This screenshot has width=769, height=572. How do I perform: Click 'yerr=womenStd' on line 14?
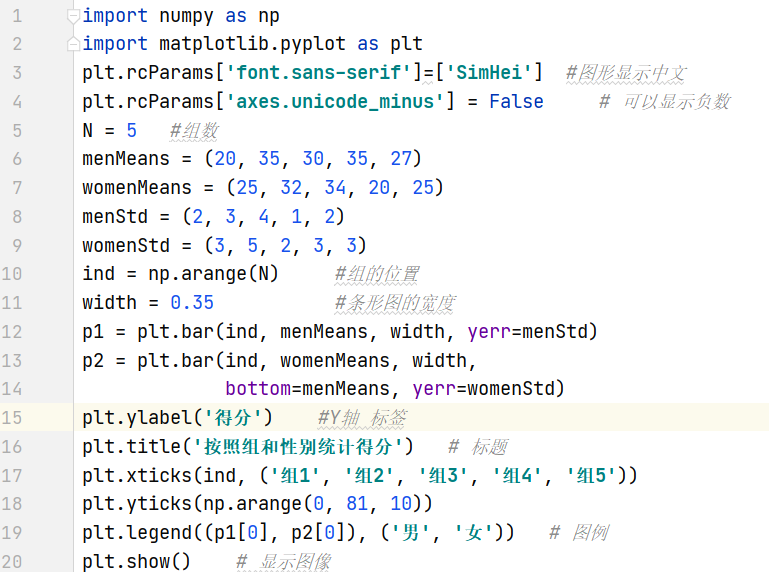pyautogui.click(x=483, y=389)
